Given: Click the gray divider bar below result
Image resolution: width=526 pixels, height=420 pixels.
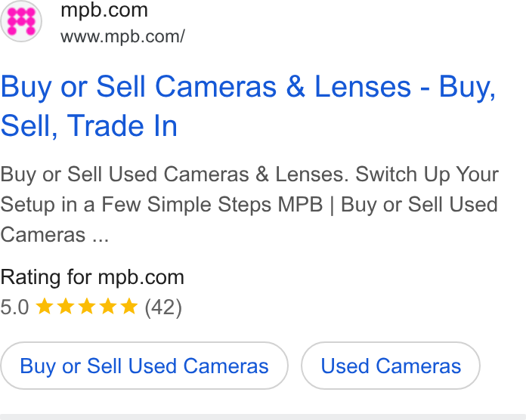Looking at the screenshot, I should 263,417.
